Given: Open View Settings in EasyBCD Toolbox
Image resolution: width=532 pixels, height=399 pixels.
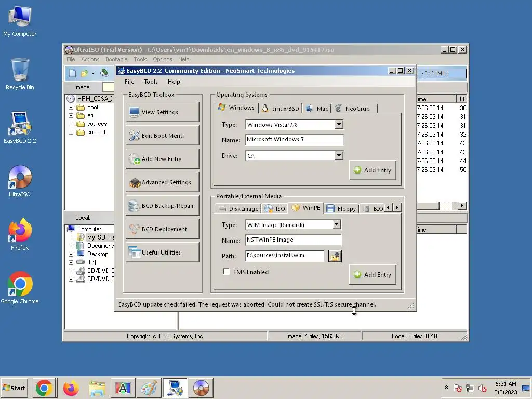Looking at the screenshot, I should tap(163, 112).
